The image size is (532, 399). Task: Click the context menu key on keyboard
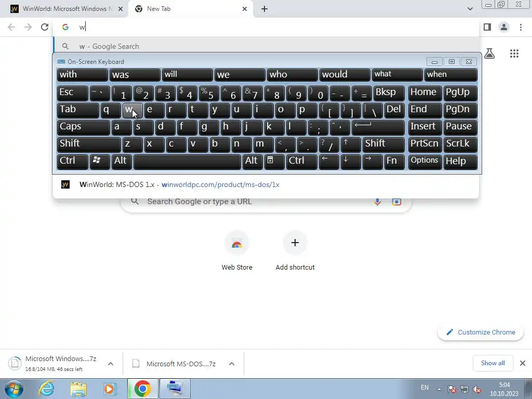274,162
